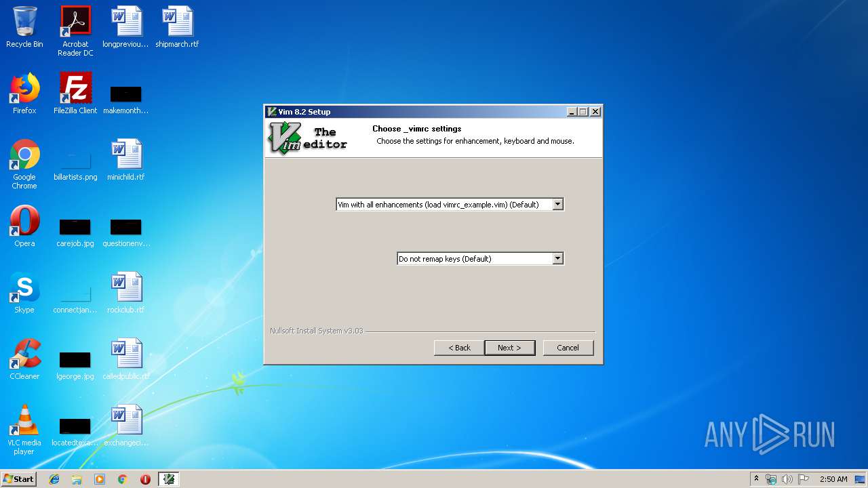
Task: Open the media player taskbar icon
Action: coord(100,479)
